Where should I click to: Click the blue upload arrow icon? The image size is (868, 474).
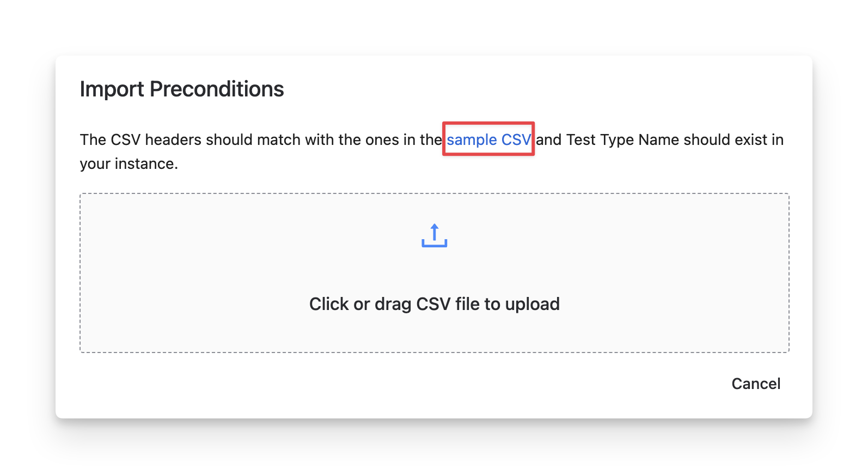click(434, 235)
